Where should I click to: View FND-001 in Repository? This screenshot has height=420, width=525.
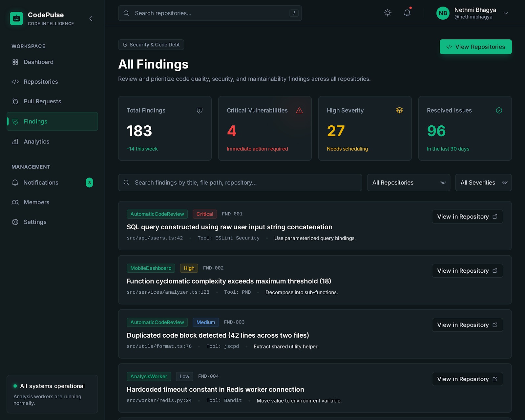tap(467, 217)
